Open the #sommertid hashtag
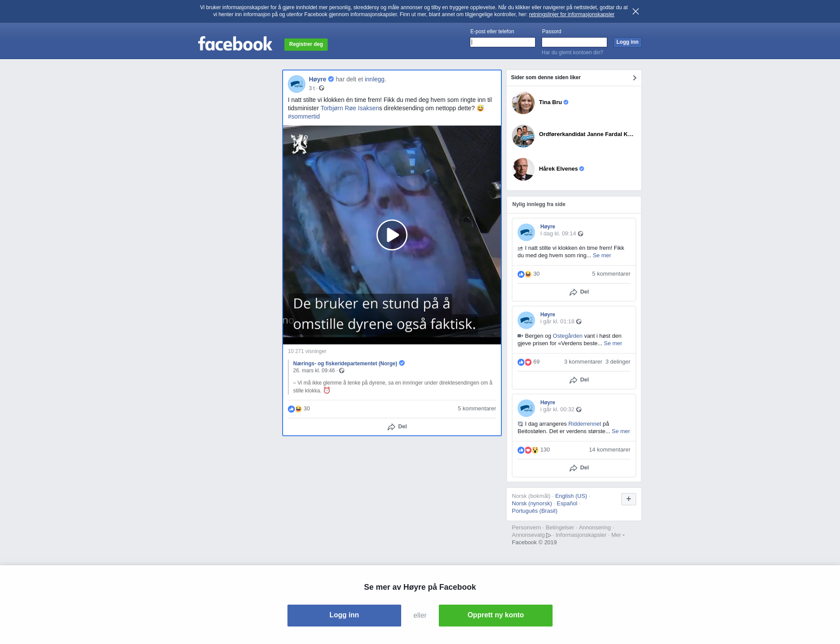The image size is (840, 644). tap(304, 116)
